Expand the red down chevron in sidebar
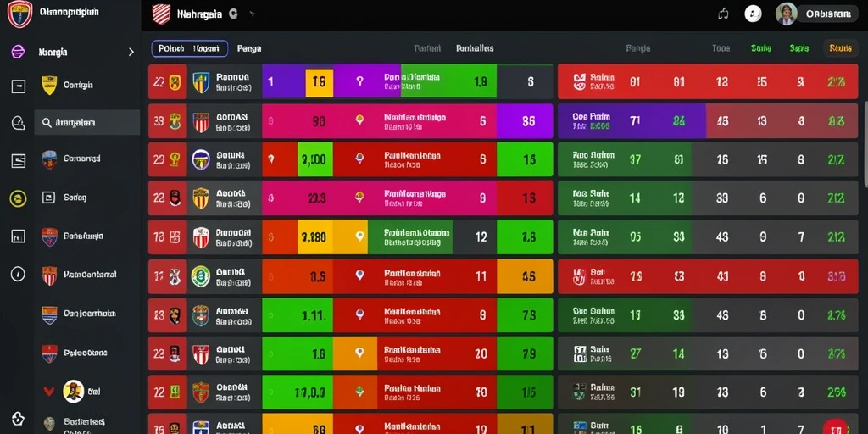Viewport: 868px width, 434px height. tap(48, 392)
